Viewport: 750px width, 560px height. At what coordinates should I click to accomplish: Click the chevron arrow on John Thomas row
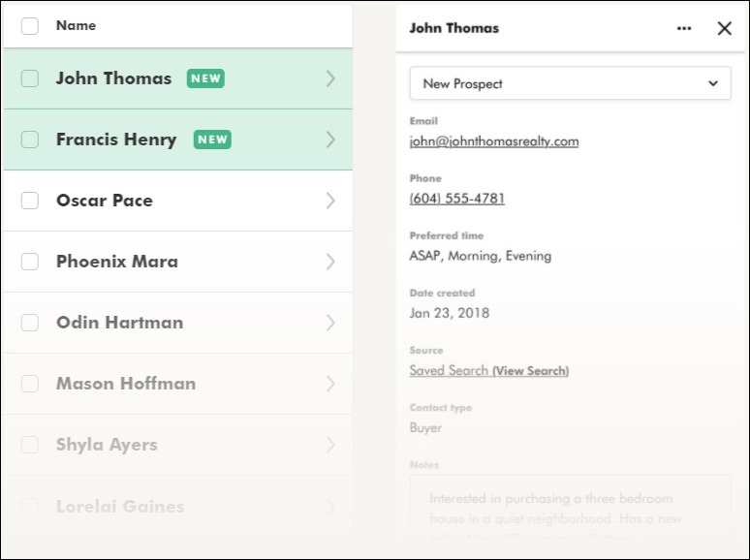click(330, 78)
